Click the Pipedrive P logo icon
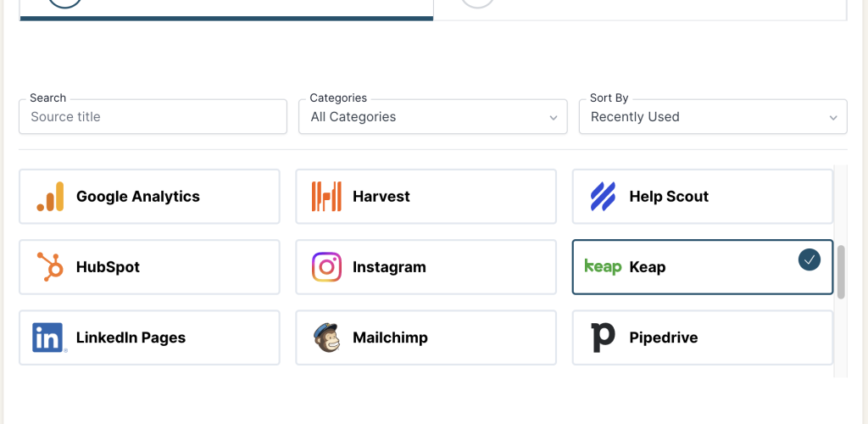 [x=603, y=338]
